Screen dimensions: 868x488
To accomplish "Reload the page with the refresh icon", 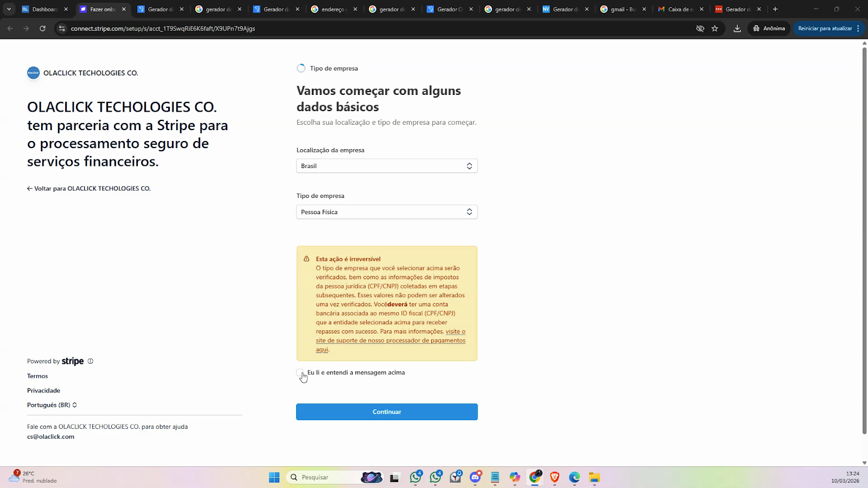I will click(x=42, y=29).
